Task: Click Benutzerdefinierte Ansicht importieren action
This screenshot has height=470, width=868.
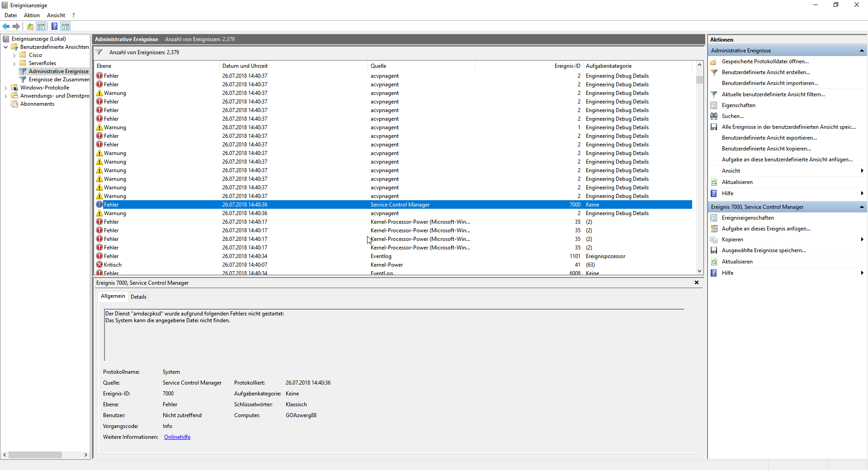Action: (x=770, y=83)
